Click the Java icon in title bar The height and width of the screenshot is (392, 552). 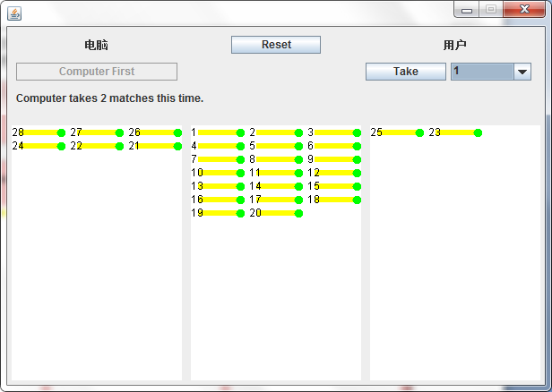click(x=14, y=13)
